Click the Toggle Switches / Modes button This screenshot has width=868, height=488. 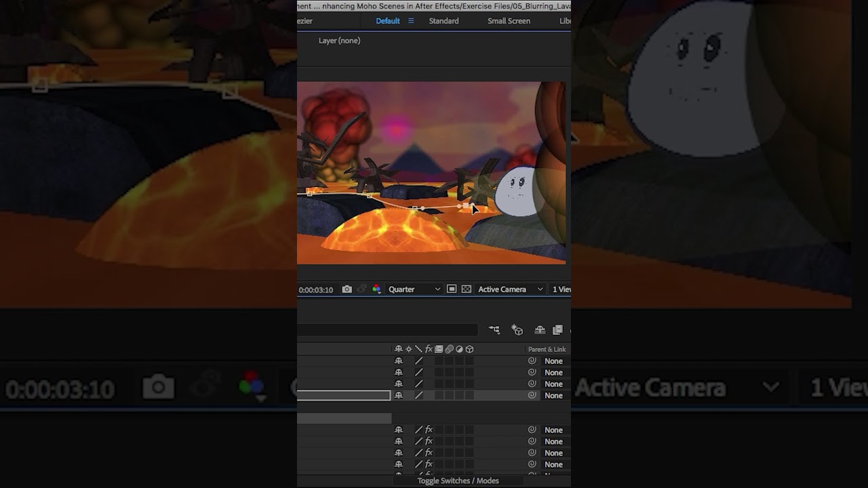click(458, 481)
